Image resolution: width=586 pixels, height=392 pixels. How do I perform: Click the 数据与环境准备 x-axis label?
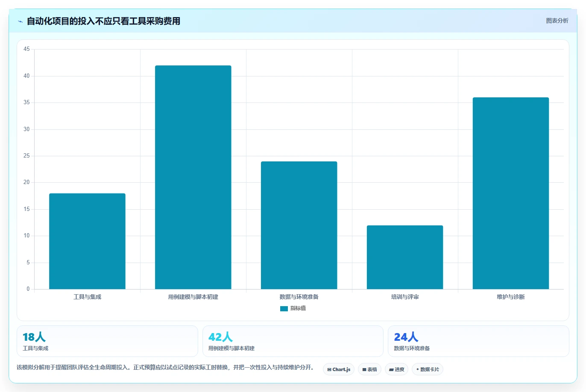pyautogui.click(x=299, y=297)
